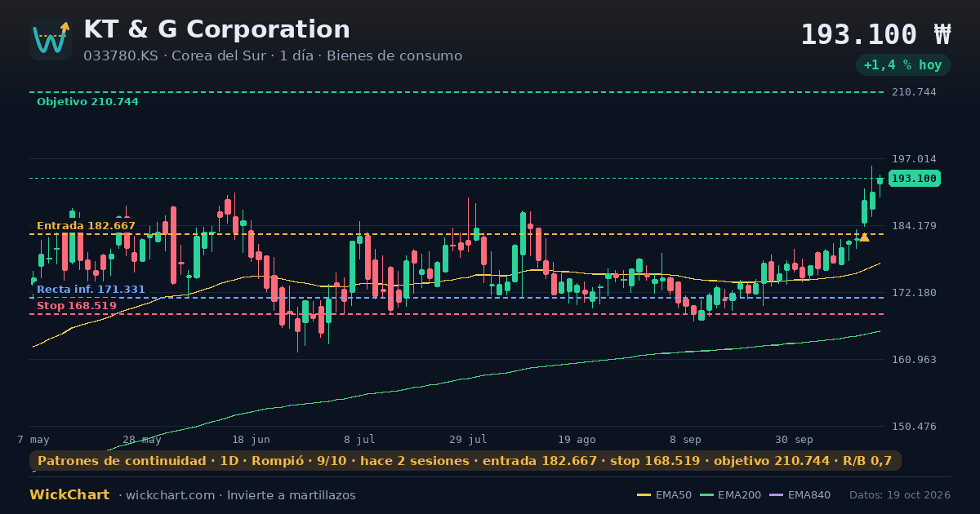Open the wickchart.com footer link
Image resolution: width=980 pixels, height=514 pixels.
point(170,495)
